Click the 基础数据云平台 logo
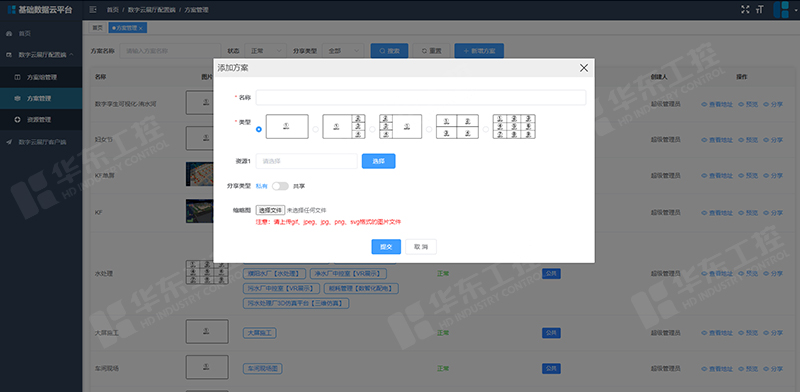The height and width of the screenshot is (392, 800). pyautogui.click(x=40, y=10)
